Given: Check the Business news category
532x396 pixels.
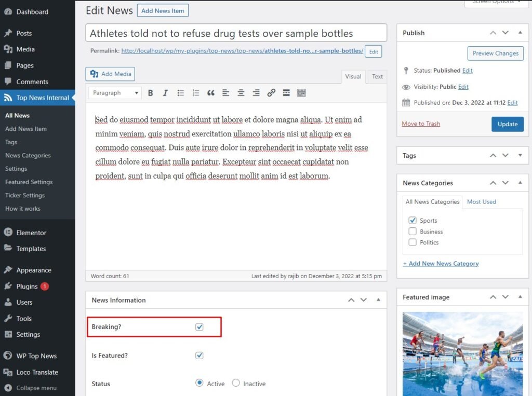Looking at the screenshot, I should coord(413,231).
